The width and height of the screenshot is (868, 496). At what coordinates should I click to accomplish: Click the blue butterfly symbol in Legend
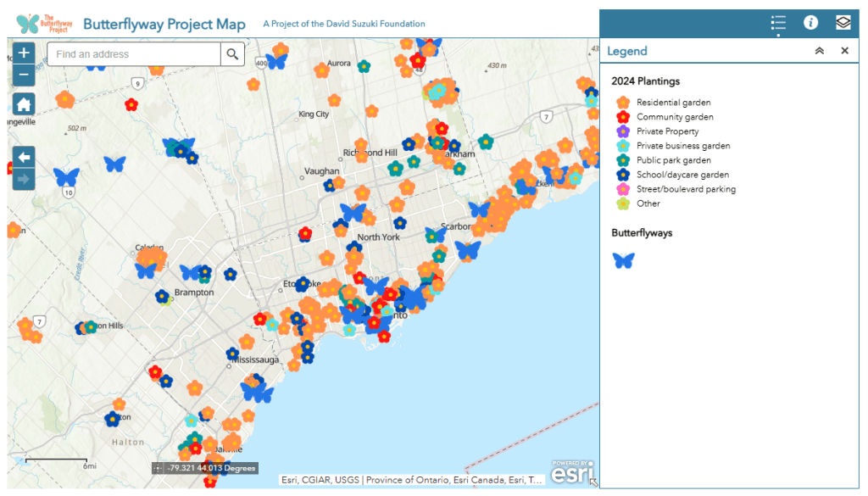point(624,261)
